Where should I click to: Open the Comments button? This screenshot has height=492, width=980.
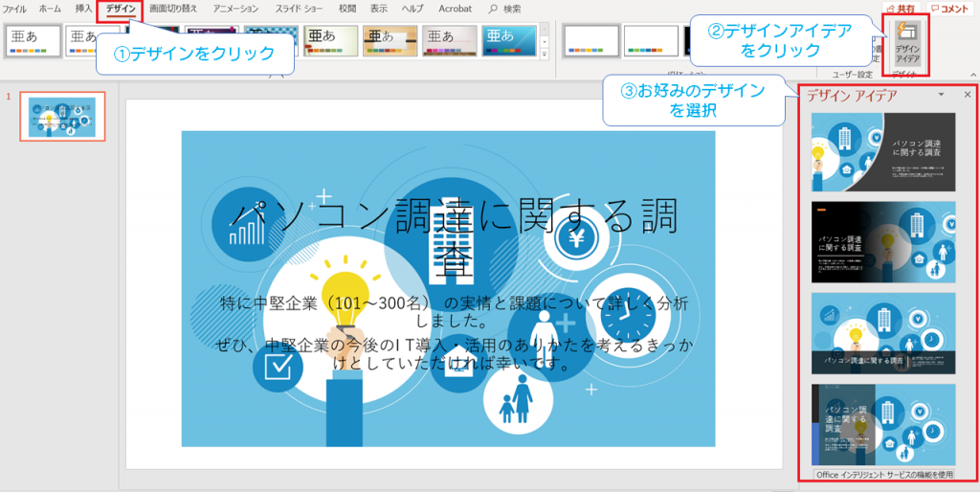950,9
